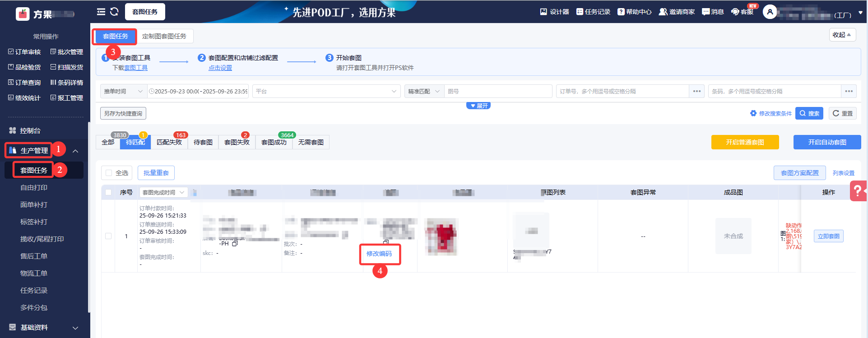Click the more options dots beside 条码 field

pyautogui.click(x=849, y=91)
